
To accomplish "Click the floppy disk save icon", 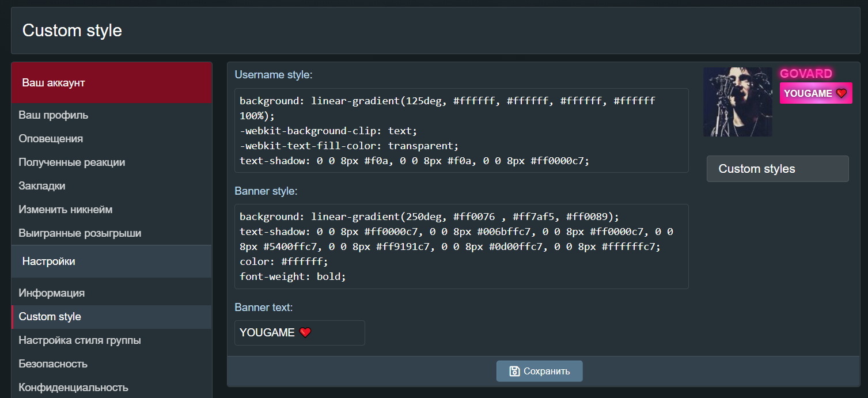I will (x=514, y=371).
